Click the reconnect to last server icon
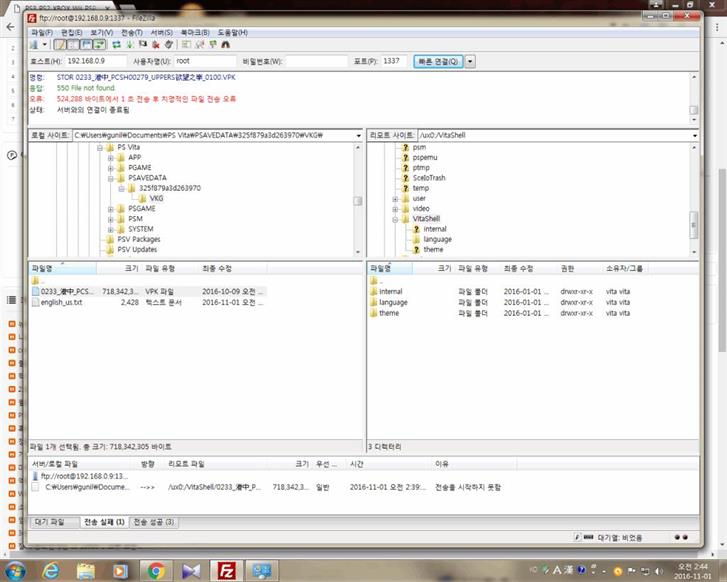 [169, 45]
